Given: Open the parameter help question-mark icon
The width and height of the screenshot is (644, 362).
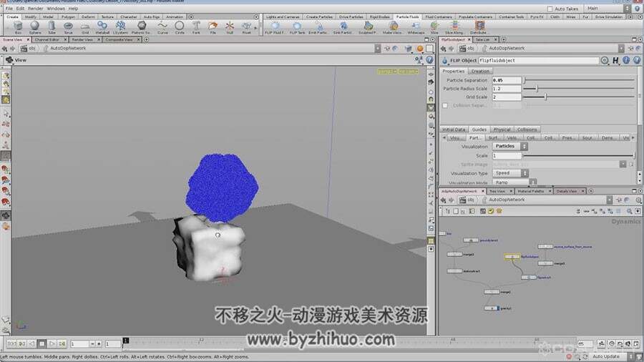Looking at the screenshot, I should click(x=637, y=60).
